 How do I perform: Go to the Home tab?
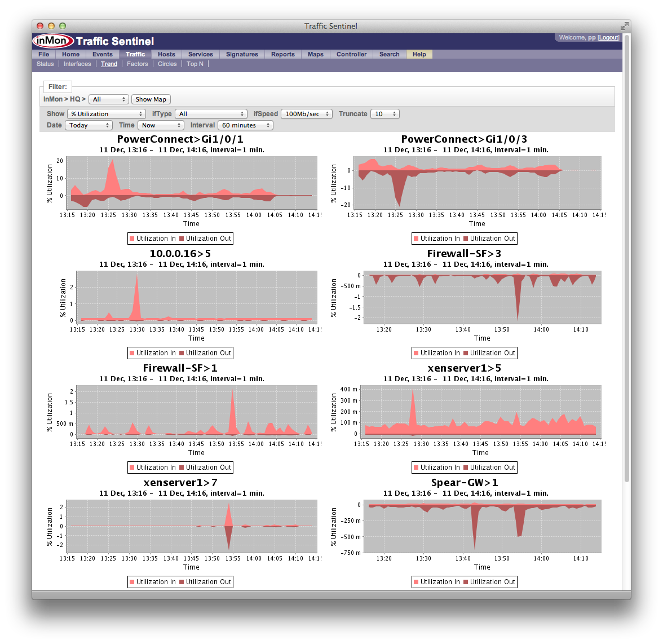click(70, 54)
